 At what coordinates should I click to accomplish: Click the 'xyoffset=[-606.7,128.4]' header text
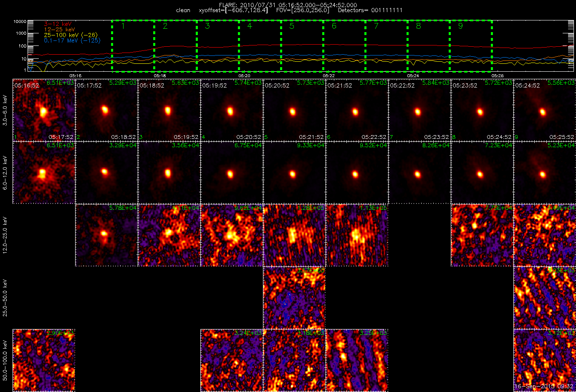pyautogui.click(x=233, y=10)
